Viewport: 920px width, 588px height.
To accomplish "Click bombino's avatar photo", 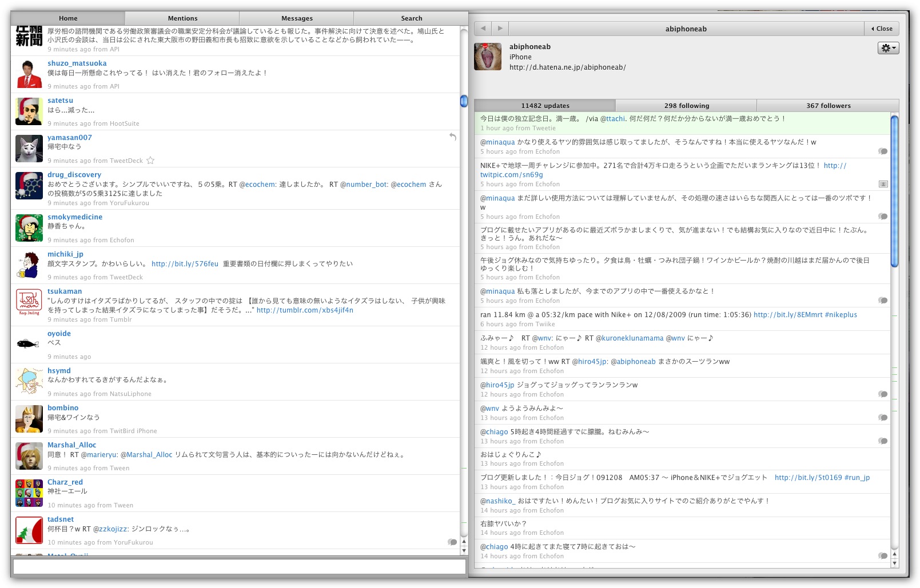I will pyautogui.click(x=29, y=419).
